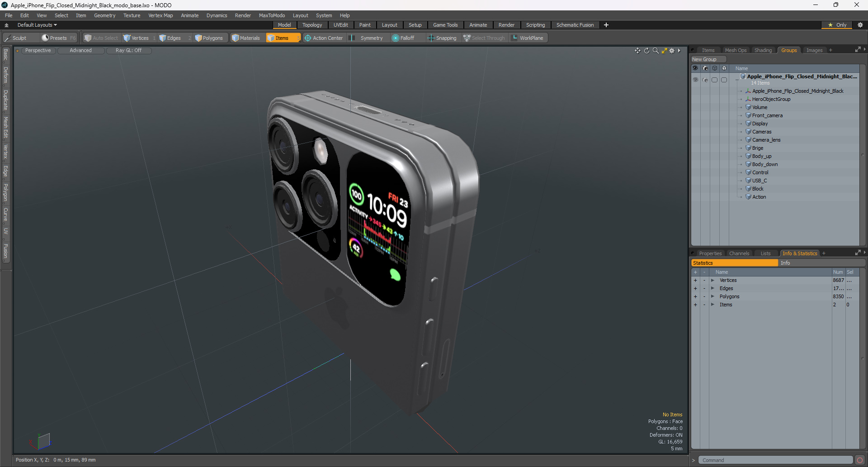Click plus in the Polygons statistics row

(695, 297)
